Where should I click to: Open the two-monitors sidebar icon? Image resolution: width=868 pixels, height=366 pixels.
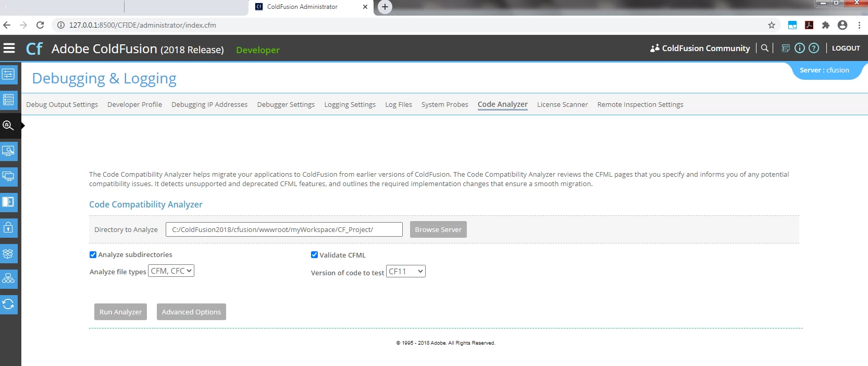(8, 177)
